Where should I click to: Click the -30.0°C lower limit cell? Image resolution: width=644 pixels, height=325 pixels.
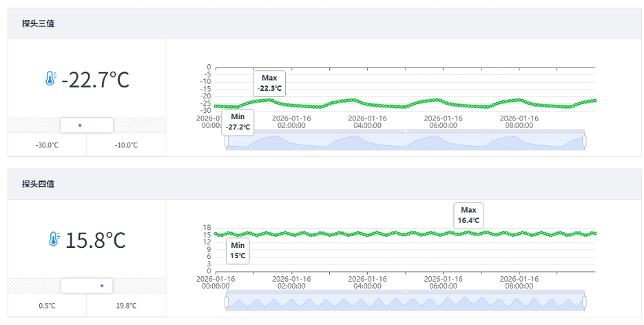tap(47, 145)
